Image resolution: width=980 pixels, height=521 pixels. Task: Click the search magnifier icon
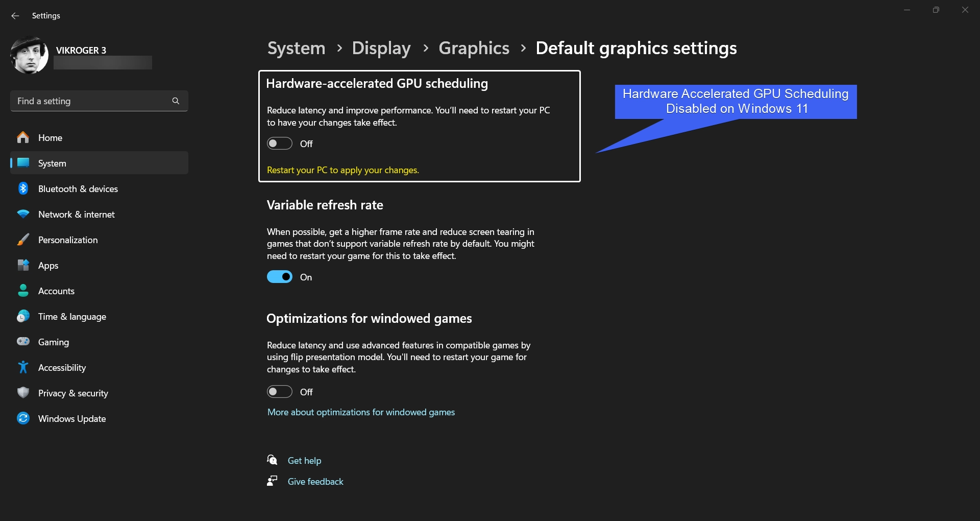pyautogui.click(x=176, y=101)
